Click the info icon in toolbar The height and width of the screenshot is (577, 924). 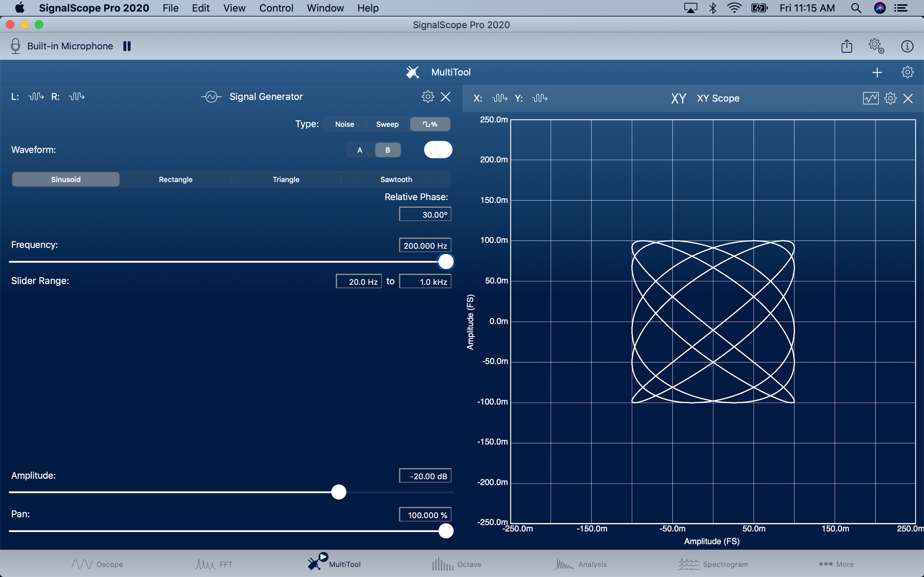pos(907,46)
